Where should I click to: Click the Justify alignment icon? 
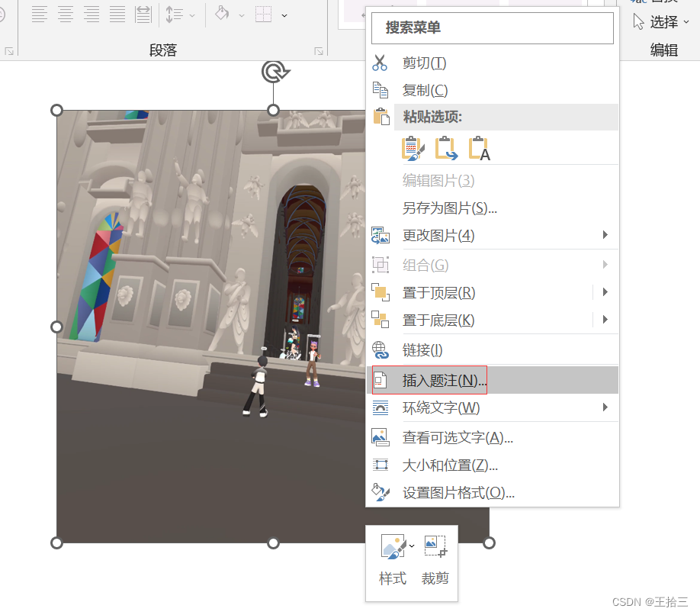[x=117, y=14]
